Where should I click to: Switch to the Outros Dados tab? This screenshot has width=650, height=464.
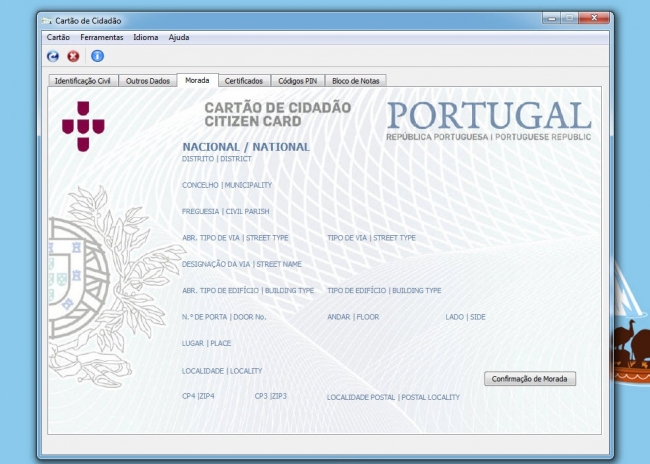pyautogui.click(x=148, y=81)
